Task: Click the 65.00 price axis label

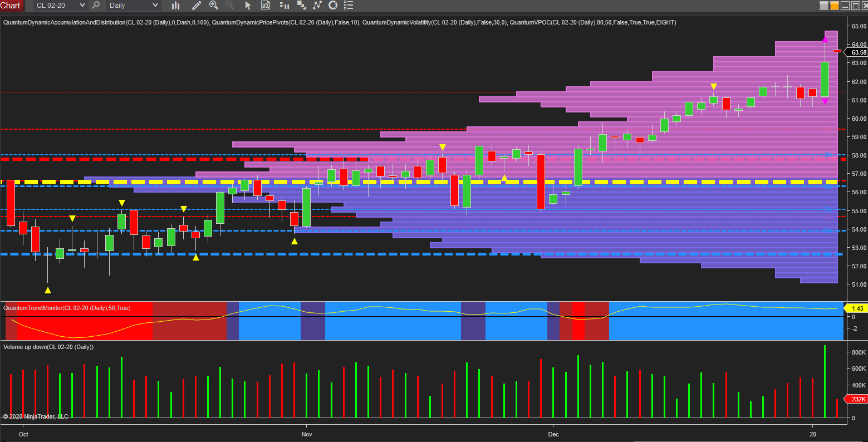Action: [x=859, y=26]
